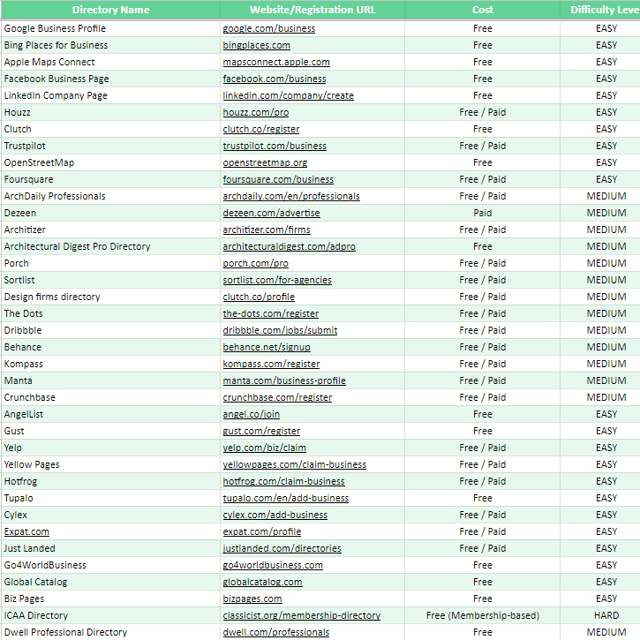This screenshot has height=640, width=640.
Task: Open the angel.co/join link
Action: (251, 414)
